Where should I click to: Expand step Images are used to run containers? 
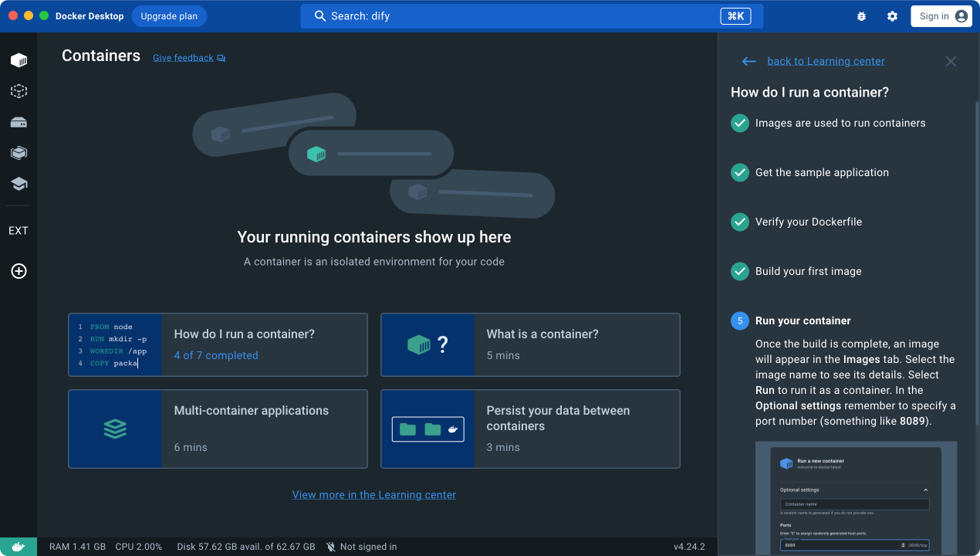coord(840,123)
